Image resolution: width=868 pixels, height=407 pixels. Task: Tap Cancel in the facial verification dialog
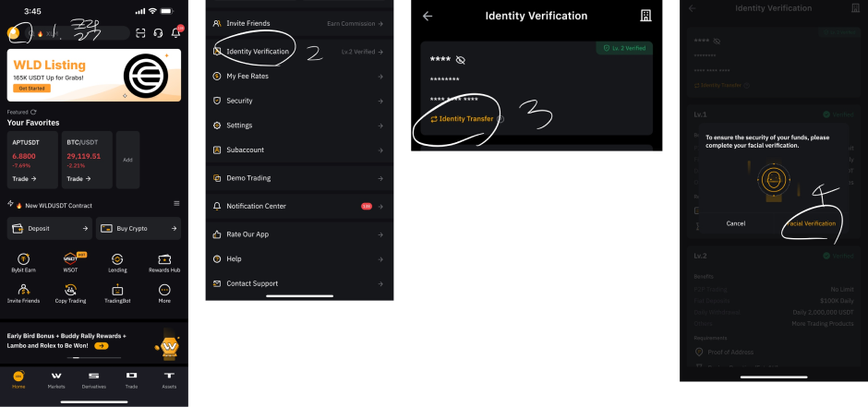(736, 223)
